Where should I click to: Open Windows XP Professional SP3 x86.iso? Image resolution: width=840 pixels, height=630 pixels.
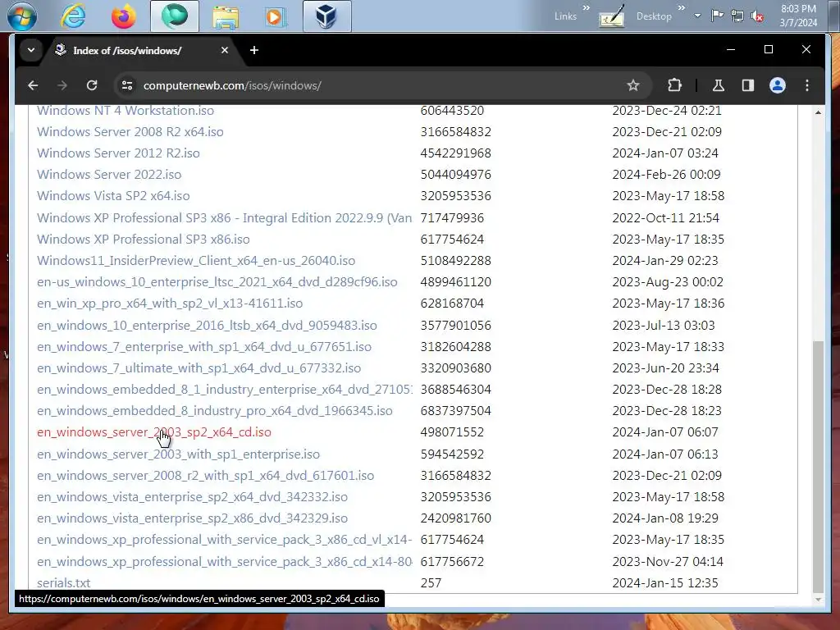(144, 240)
